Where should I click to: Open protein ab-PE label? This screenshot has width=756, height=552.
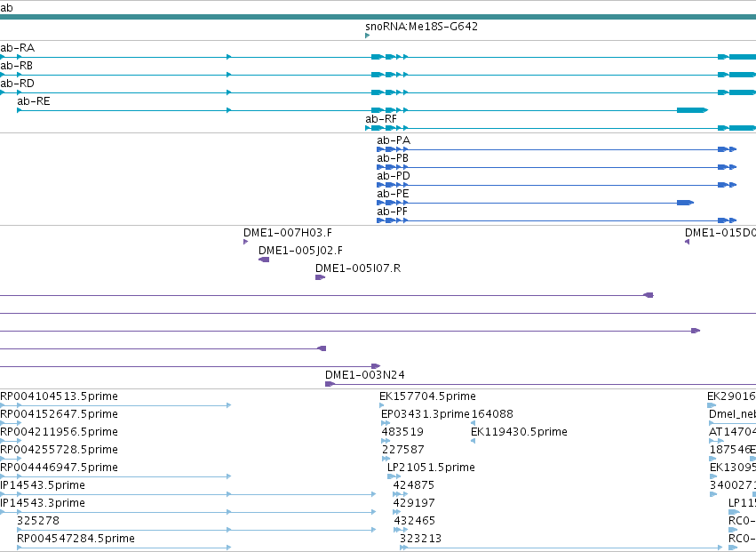[x=393, y=194]
